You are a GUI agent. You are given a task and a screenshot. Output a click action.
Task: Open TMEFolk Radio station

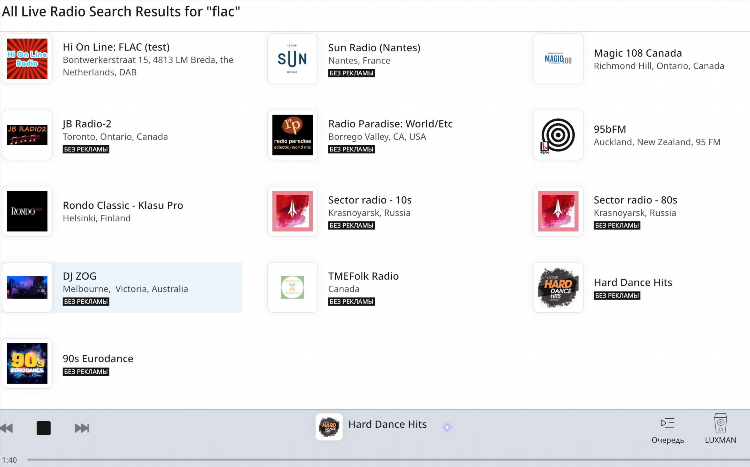(x=387, y=287)
